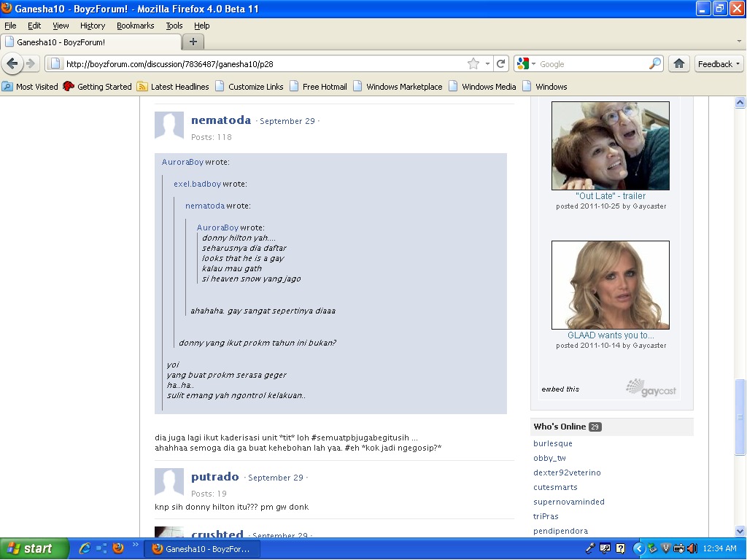Image resolution: width=747 pixels, height=560 pixels.
Task: Open the list all tabs dropdown
Action: tap(739, 42)
